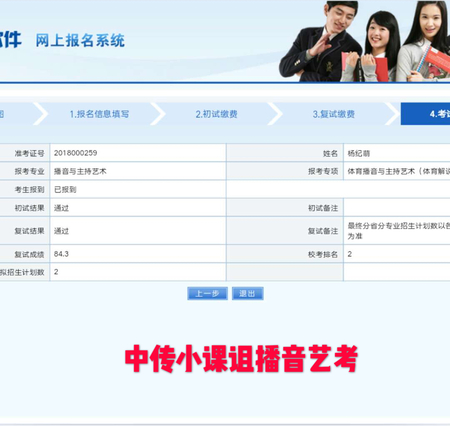Click the students banner photo
The width and height of the screenshot is (450, 426).
click(x=364, y=41)
